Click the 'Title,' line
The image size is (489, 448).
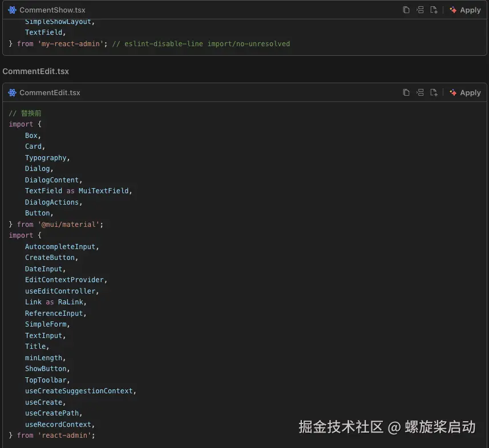(37, 347)
